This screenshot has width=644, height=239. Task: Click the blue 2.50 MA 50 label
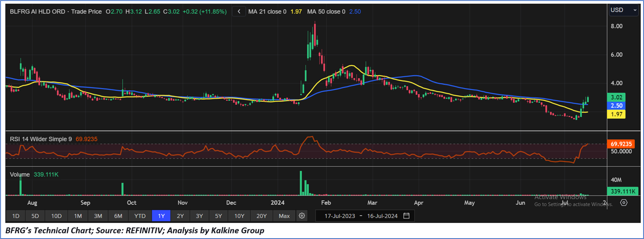pos(616,106)
